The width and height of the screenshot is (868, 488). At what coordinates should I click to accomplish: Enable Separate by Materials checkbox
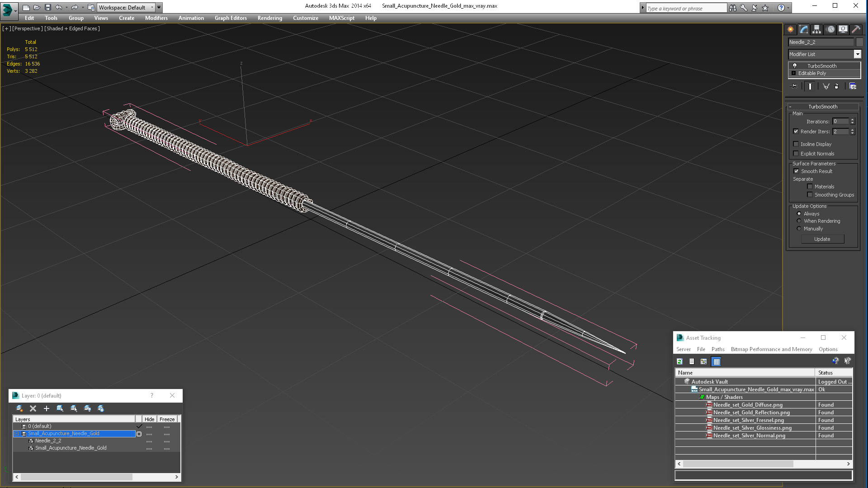pos(810,187)
